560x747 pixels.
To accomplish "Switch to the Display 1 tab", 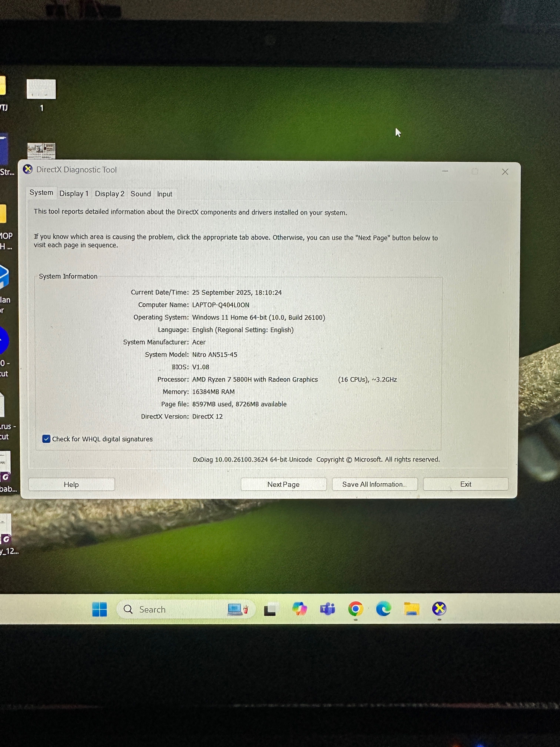I will point(74,193).
